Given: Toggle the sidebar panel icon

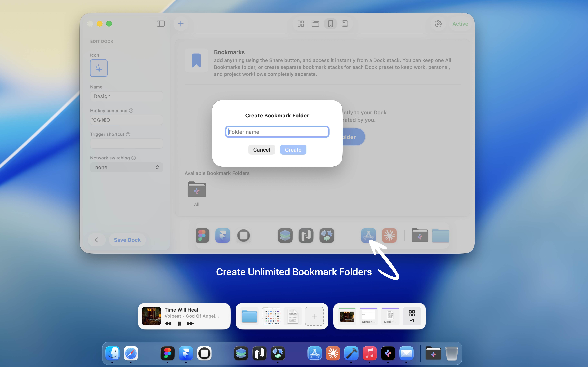Looking at the screenshot, I should (161, 24).
